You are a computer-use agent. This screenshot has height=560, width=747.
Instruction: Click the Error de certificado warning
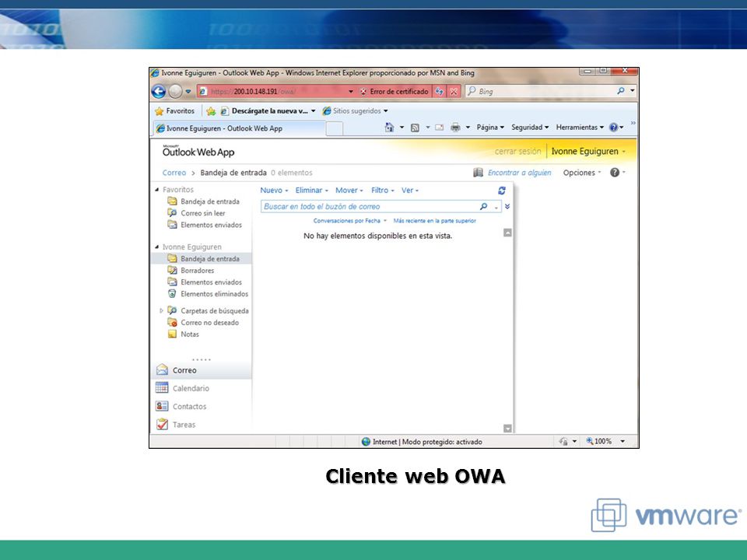(395, 91)
